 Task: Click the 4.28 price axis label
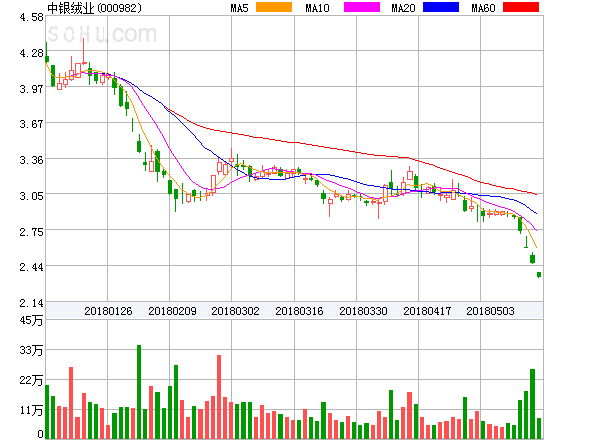pyautogui.click(x=31, y=53)
